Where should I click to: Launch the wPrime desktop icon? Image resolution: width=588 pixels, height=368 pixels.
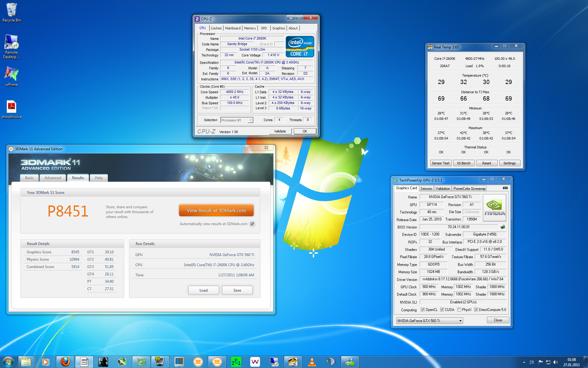pos(11,76)
